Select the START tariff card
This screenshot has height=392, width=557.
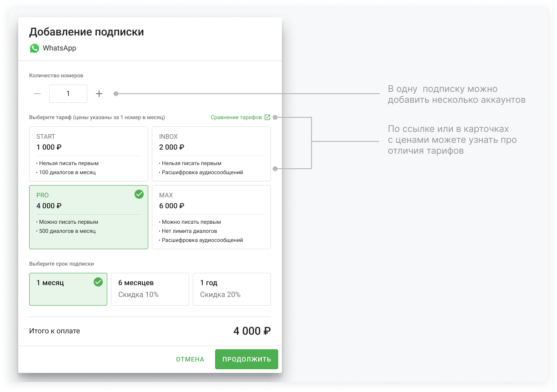pyautogui.click(x=89, y=154)
